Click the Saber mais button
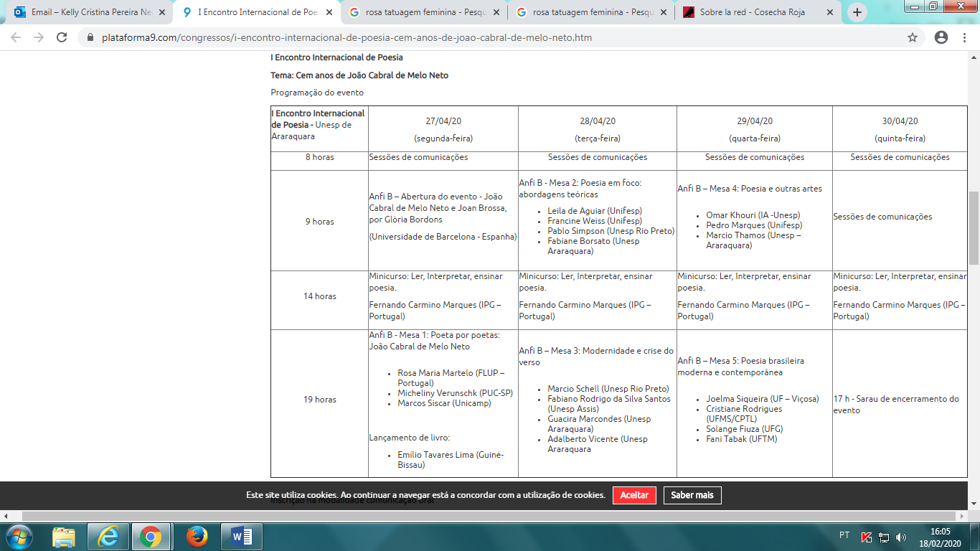980x551 pixels. 692,495
